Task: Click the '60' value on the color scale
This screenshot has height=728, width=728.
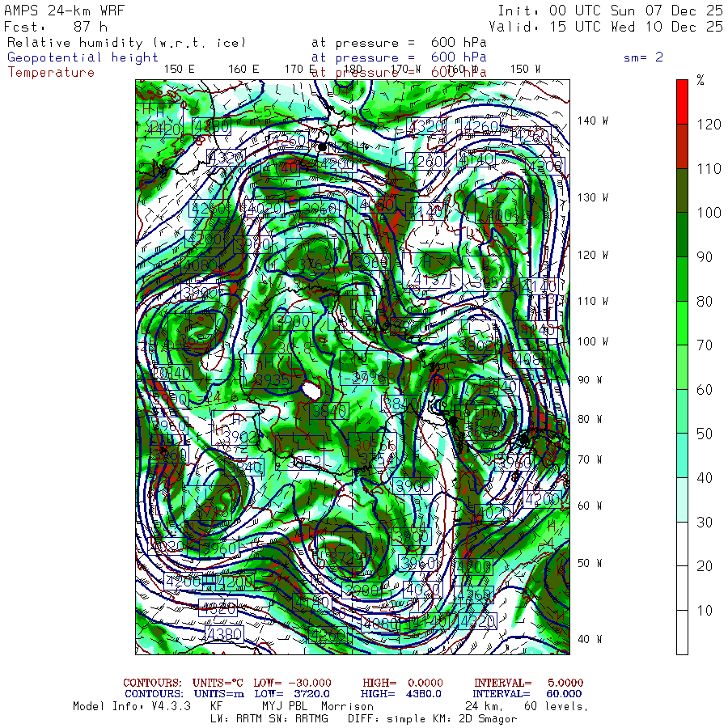Action: (x=705, y=390)
